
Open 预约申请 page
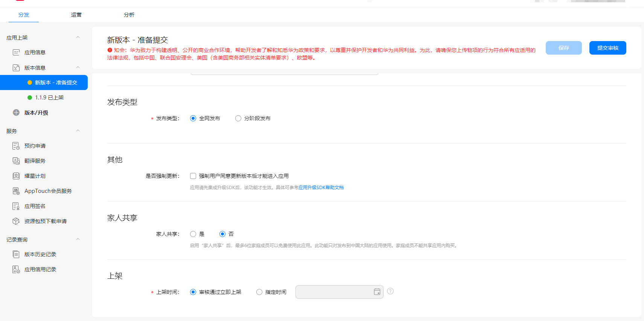point(35,146)
